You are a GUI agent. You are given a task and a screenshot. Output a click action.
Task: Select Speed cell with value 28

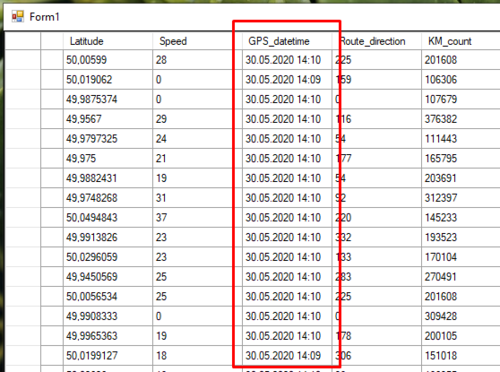[198, 60]
